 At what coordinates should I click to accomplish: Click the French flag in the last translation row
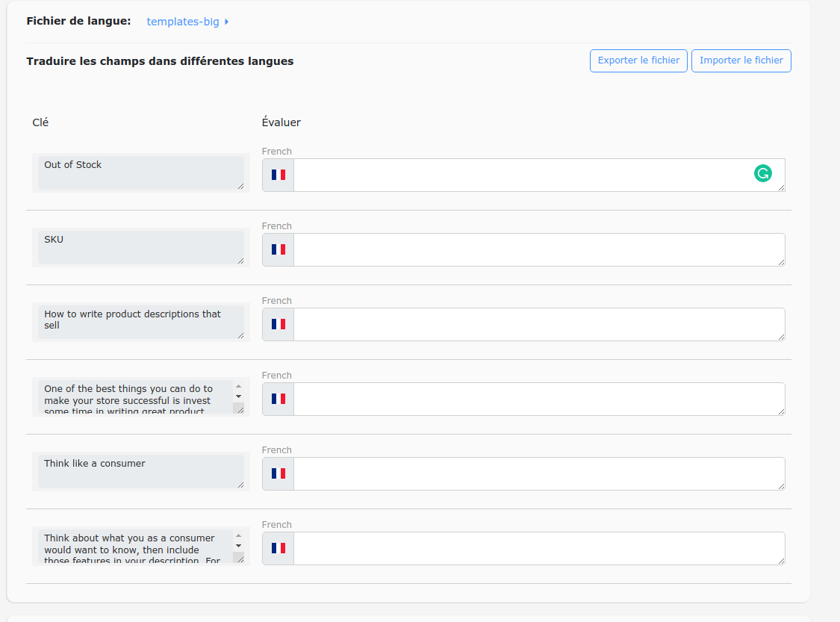coord(277,547)
